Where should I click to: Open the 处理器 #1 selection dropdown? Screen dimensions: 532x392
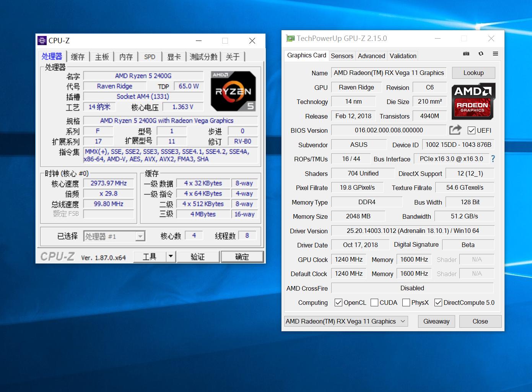tap(140, 236)
